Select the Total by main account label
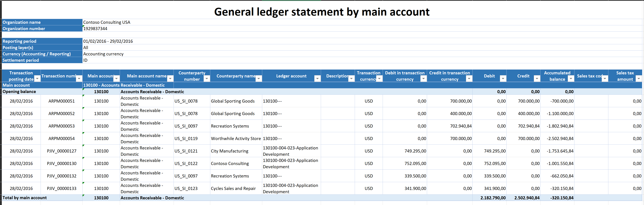The width and height of the screenshot is (644, 205). pyautogui.click(x=42, y=198)
